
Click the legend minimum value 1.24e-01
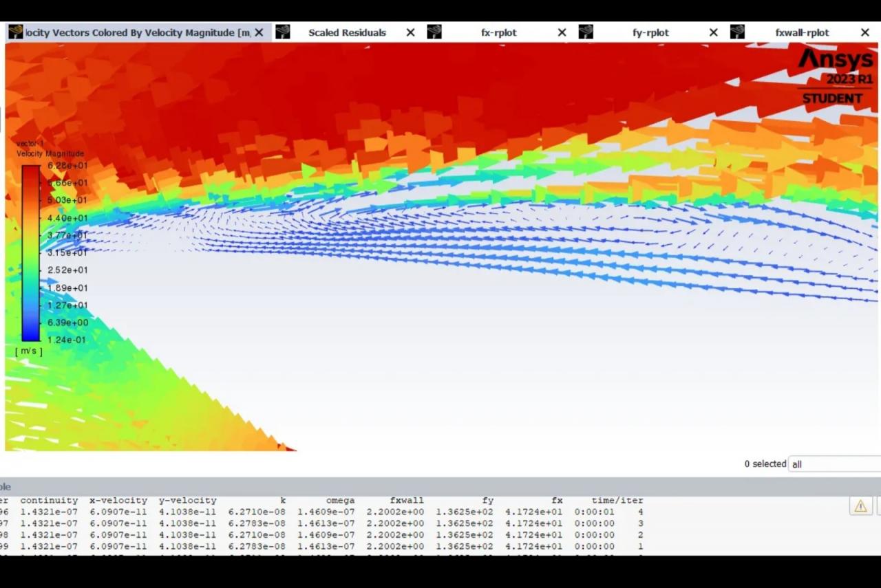67,340
